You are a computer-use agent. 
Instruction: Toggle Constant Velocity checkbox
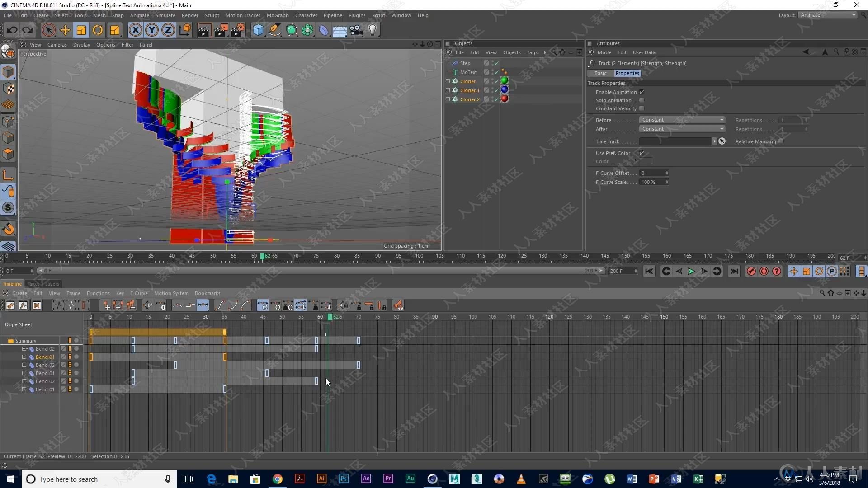click(642, 108)
